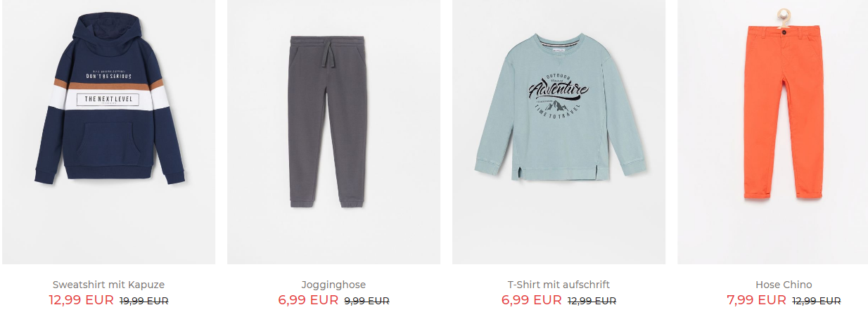This screenshot has height=324, width=868.
Task: Go to the T-Shirt mit aufschrift title
Action: 559,285
